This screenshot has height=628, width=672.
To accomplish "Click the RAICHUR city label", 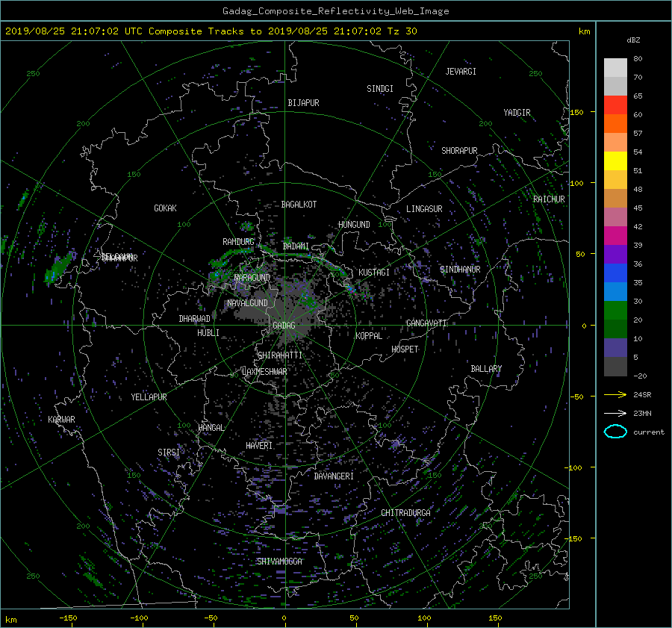I will 549,199.
